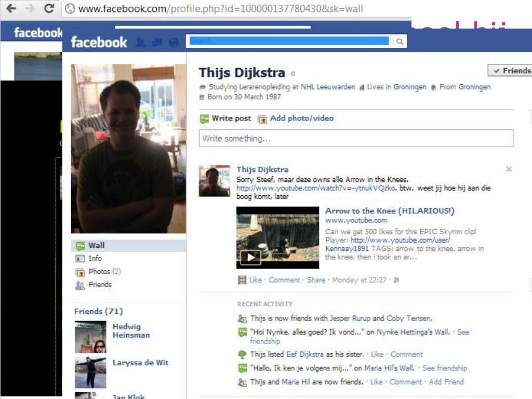This screenshot has width=532, height=399.
Task: Click the Monday at 22:27 timestamp
Action: pyautogui.click(x=359, y=280)
